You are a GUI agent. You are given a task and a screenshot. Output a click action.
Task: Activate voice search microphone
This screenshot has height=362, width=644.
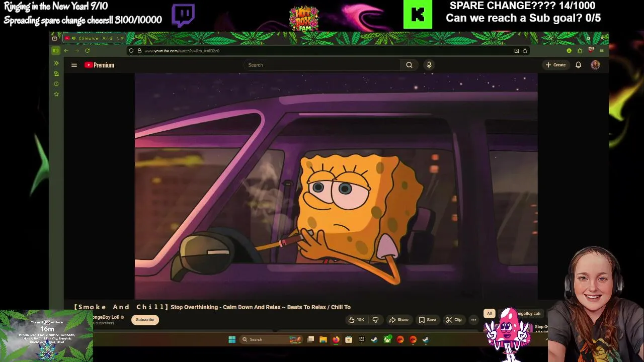(x=429, y=65)
